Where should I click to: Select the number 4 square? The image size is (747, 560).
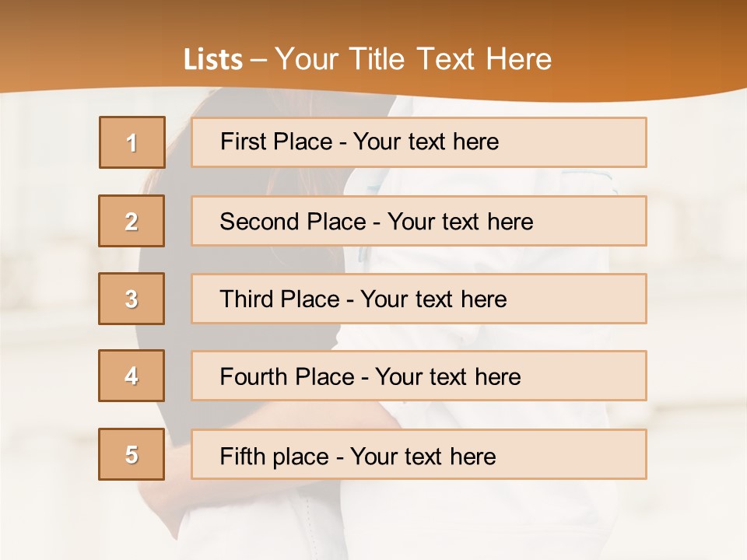(132, 376)
